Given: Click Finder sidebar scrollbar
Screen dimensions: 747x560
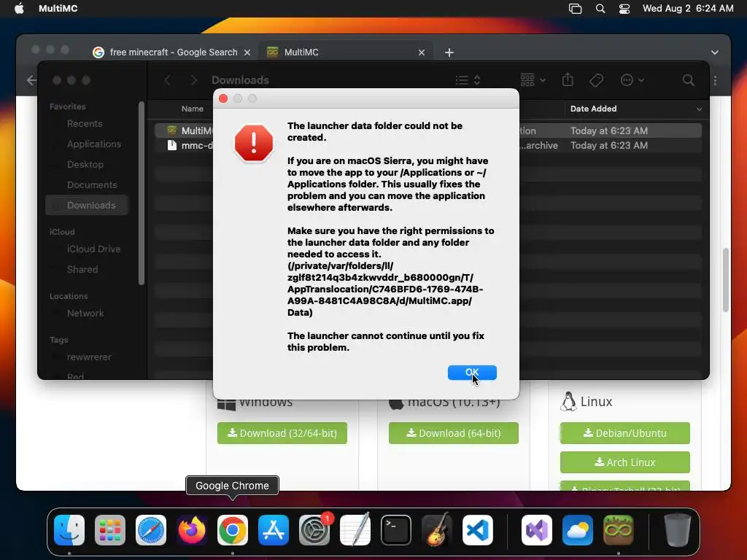Looking at the screenshot, I should pyautogui.click(x=141, y=192).
